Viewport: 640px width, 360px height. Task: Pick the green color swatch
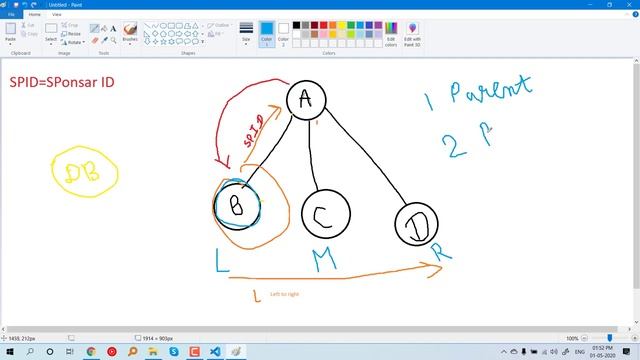pyautogui.click(x=351, y=25)
